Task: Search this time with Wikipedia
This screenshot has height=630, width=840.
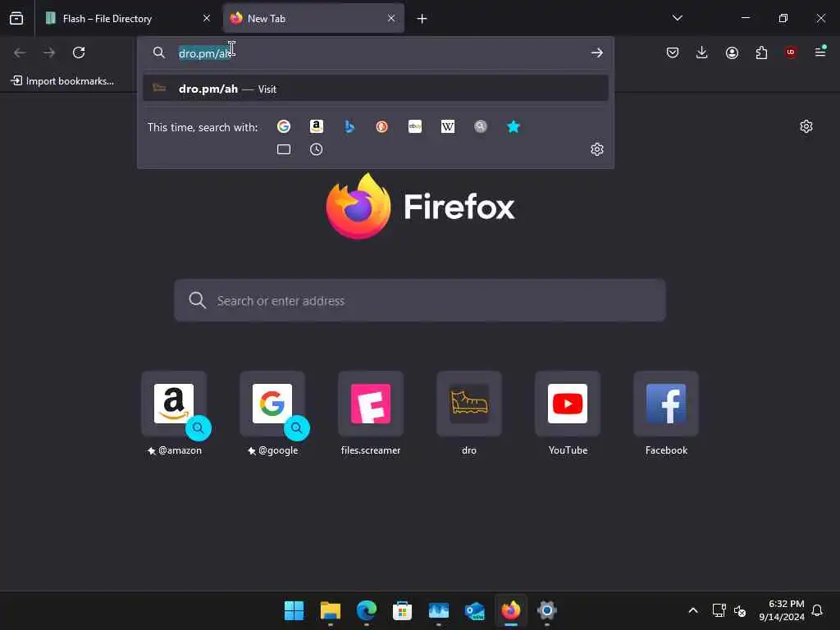Action: point(448,126)
